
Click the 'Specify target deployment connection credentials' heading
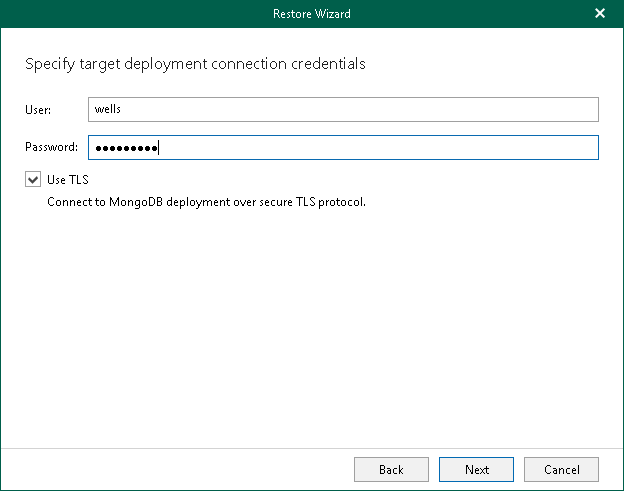coord(195,64)
